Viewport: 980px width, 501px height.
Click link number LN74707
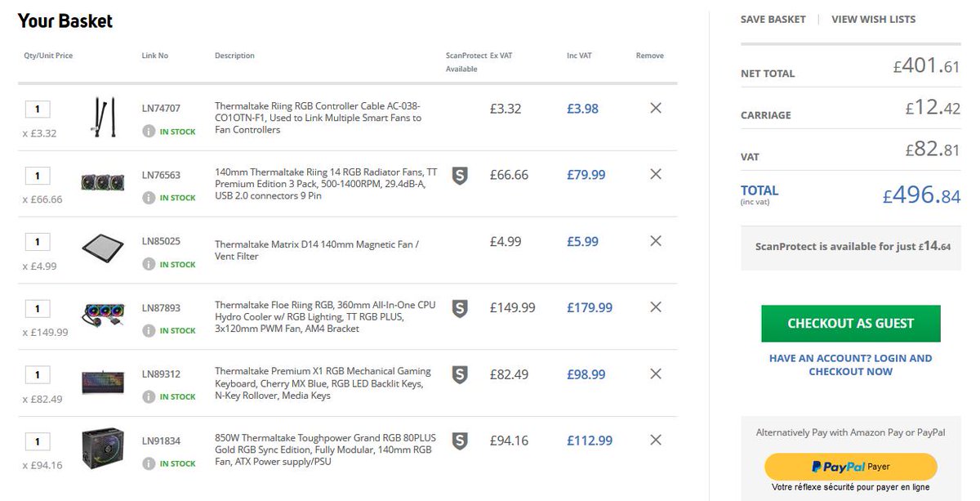click(161, 108)
